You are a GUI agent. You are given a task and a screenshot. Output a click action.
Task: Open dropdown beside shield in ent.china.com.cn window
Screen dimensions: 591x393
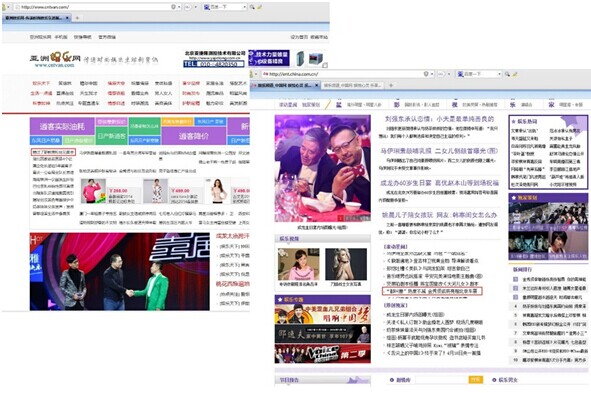coord(432,74)
